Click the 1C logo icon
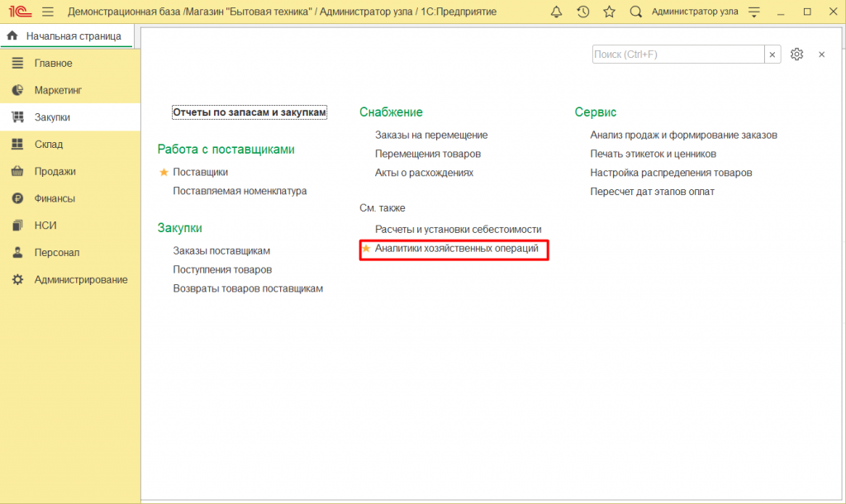 point(19,12)
